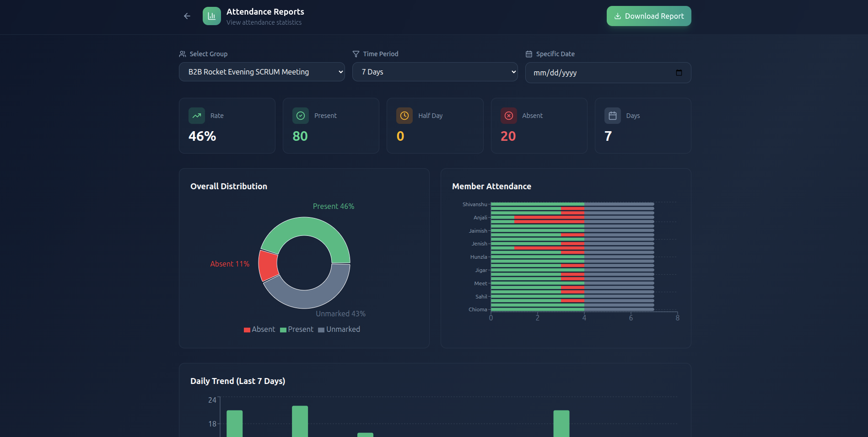Open the Time Period dropdown showing 7 Days

(434, 72)
